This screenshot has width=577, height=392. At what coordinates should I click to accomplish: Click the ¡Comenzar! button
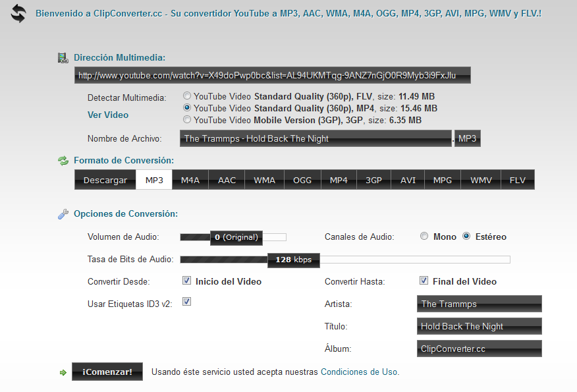pos(107,372)
